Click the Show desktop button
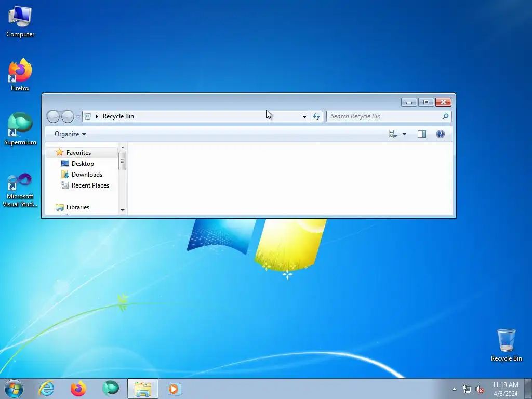 (x=528, y=389)
